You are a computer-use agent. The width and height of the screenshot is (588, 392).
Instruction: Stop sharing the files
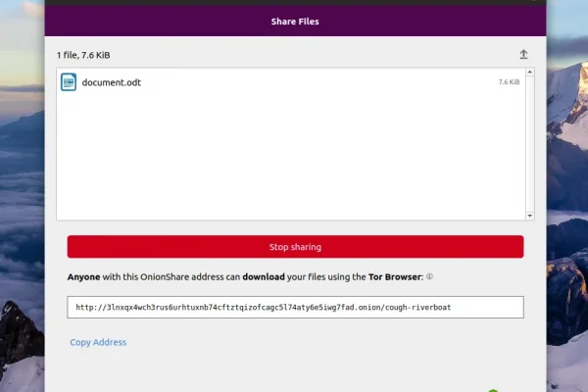(296, 247)
